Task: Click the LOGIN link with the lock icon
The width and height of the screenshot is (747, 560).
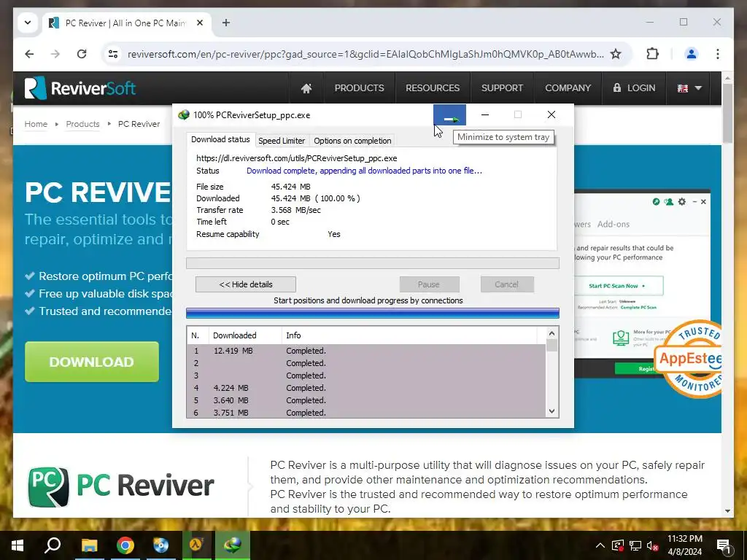Action: point(634,88)
